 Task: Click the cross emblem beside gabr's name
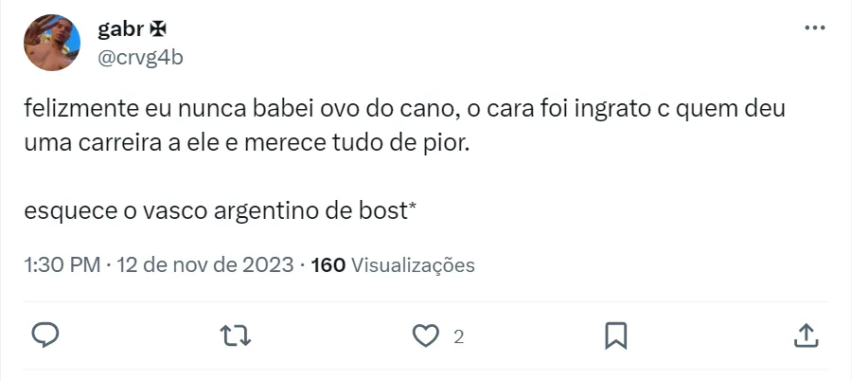point(155,29)
